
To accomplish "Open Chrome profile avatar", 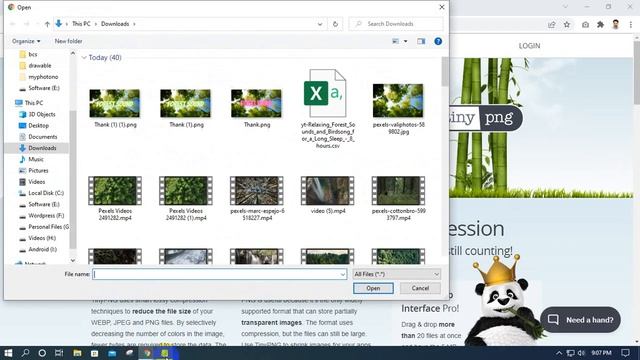I will 616,24.
